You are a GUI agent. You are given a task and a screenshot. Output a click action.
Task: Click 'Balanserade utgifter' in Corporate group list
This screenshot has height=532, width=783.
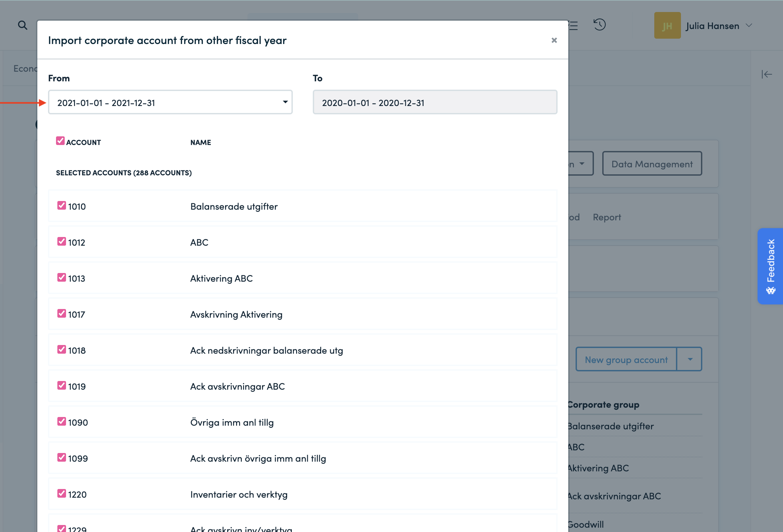coord(611,426)
